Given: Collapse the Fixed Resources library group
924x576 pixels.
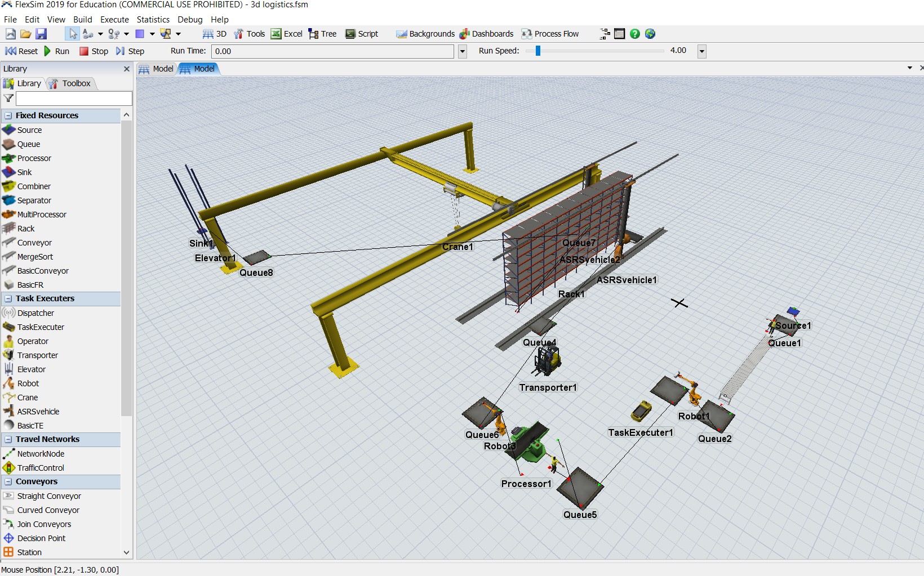Looking at the screenshot, I should [8, 115].
